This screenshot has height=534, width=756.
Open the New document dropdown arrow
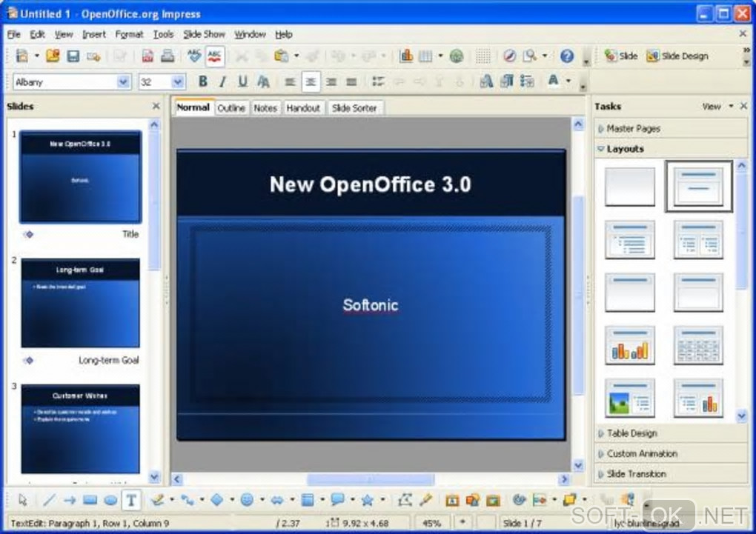pyautogui.click(x=36, y=56)
